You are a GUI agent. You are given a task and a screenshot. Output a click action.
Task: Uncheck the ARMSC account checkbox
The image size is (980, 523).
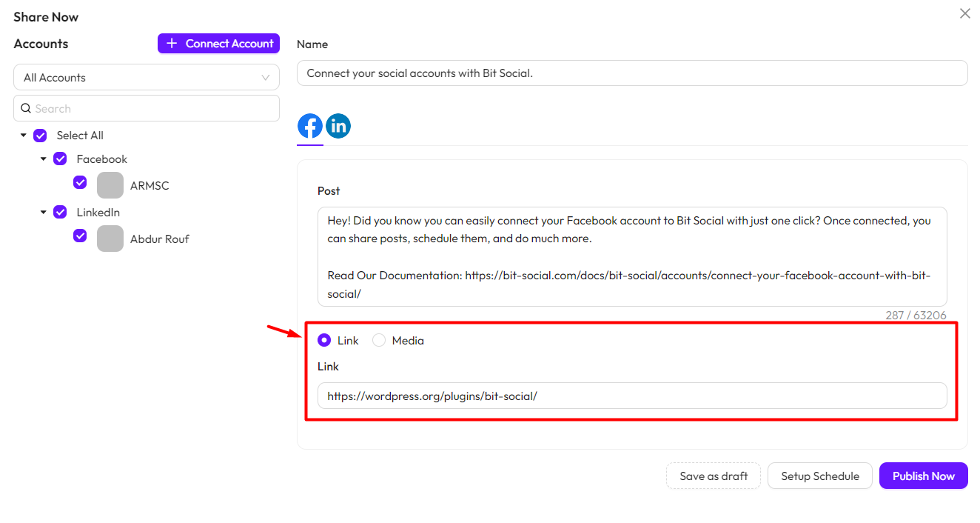coord(81,182)
